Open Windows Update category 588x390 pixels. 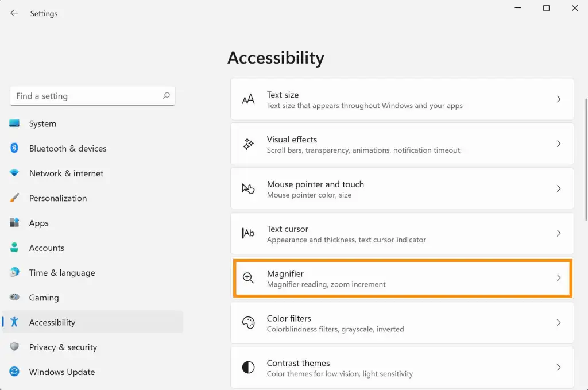coord(92,372)
